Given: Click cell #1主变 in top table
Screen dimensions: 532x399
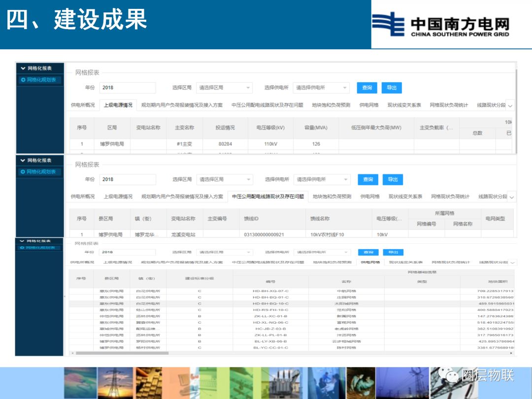Looking at the screenshot, I should point(185,144).
